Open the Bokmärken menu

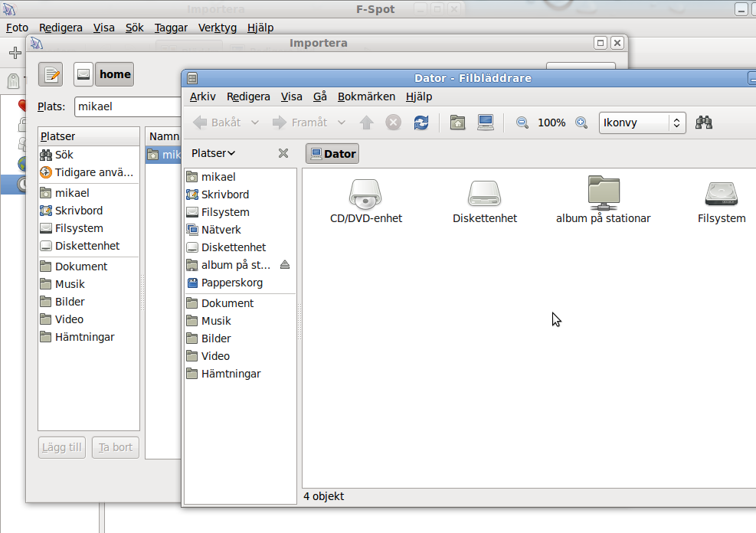(x=366, y=96)
